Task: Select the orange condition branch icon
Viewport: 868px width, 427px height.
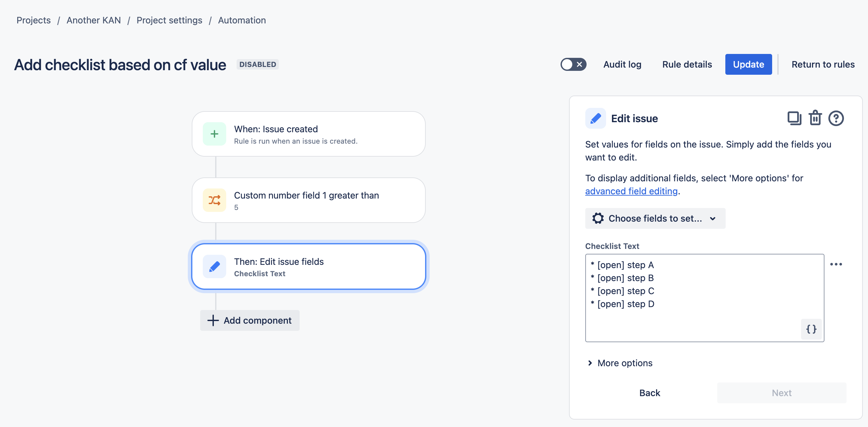Action: 214,200
